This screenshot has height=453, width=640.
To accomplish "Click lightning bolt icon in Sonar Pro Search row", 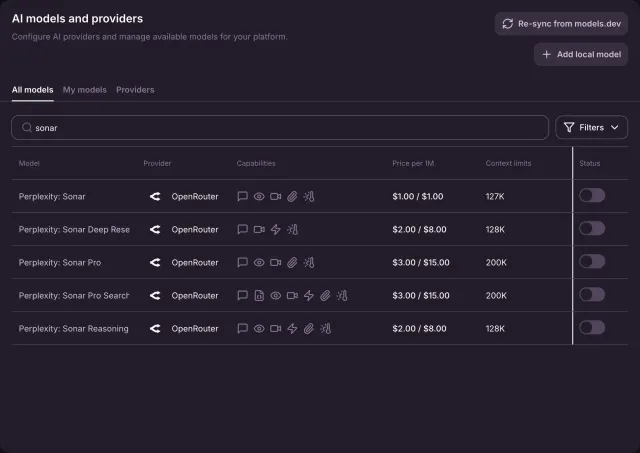I will (x=309, y=295).
